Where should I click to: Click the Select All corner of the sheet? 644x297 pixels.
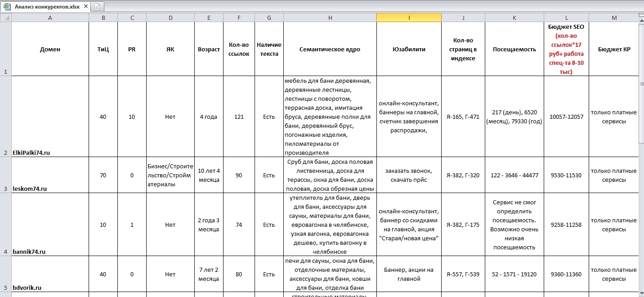[5, 18]
